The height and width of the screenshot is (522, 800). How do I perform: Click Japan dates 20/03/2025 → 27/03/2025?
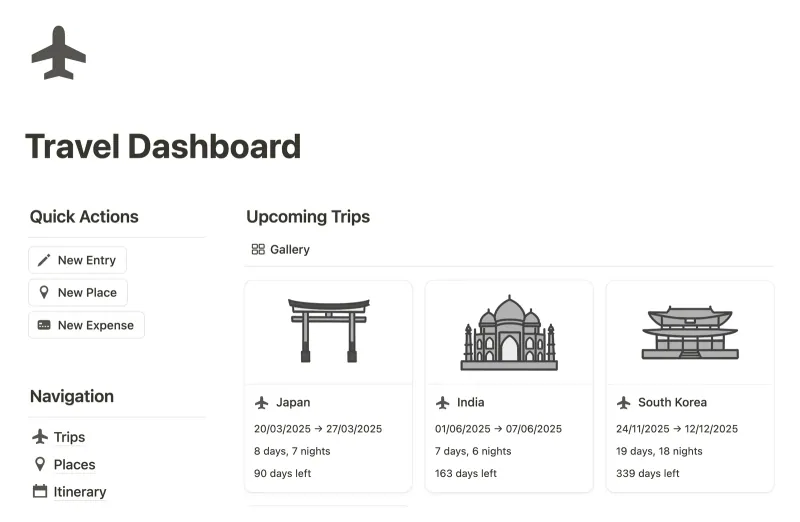click(x=318, y=429)
